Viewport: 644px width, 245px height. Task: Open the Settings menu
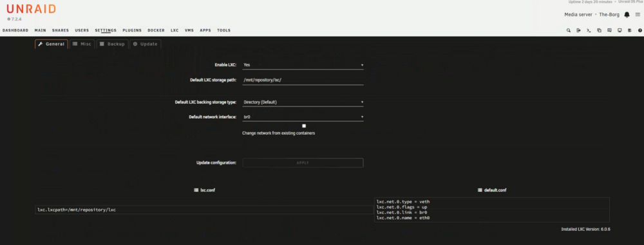(x=106, y=30)
